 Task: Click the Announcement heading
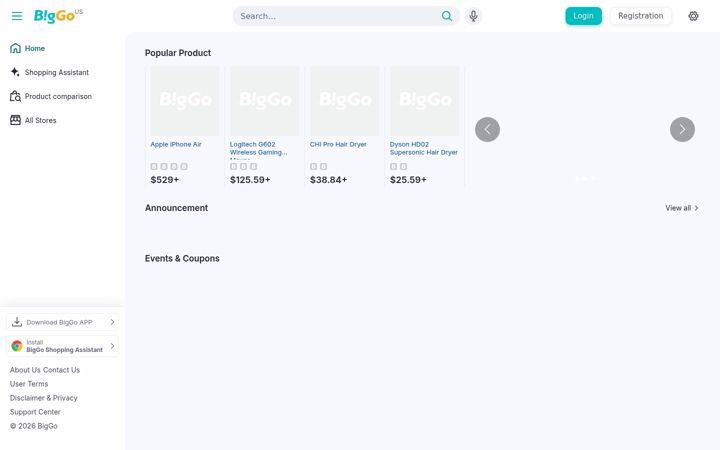pyautogui.click(x=176, y=208)
